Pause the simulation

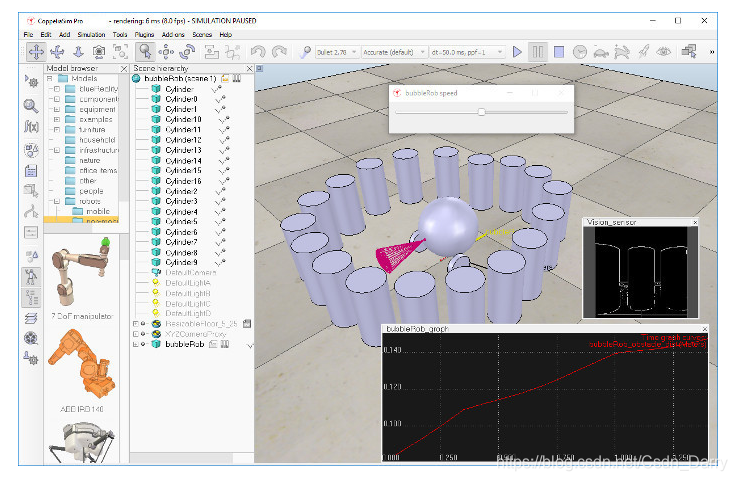pyautogui.click(x=538, y=51)
